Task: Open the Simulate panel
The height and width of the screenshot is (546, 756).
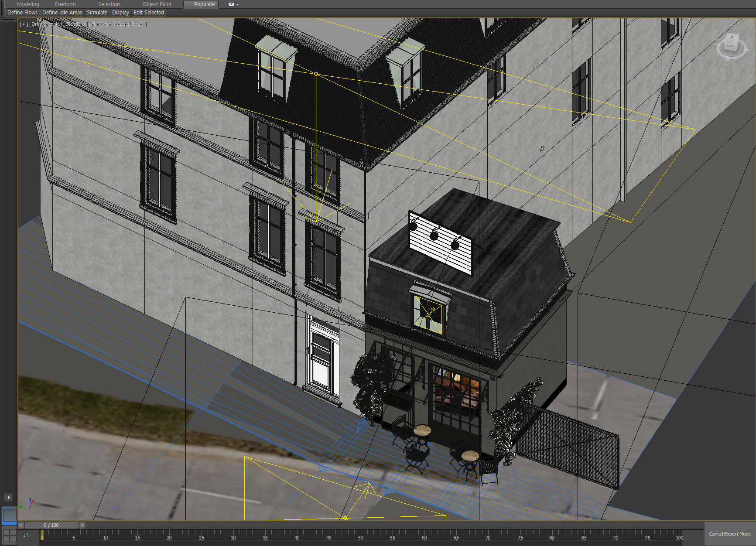Action: 97,13
